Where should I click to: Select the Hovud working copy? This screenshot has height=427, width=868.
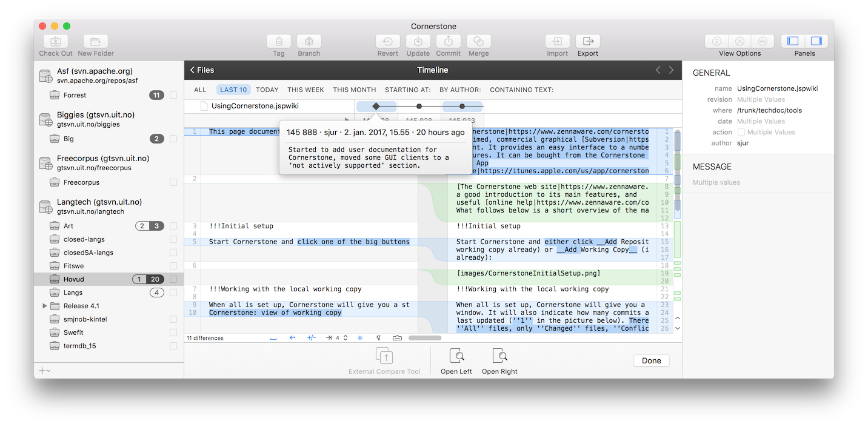tap(109, 279)
